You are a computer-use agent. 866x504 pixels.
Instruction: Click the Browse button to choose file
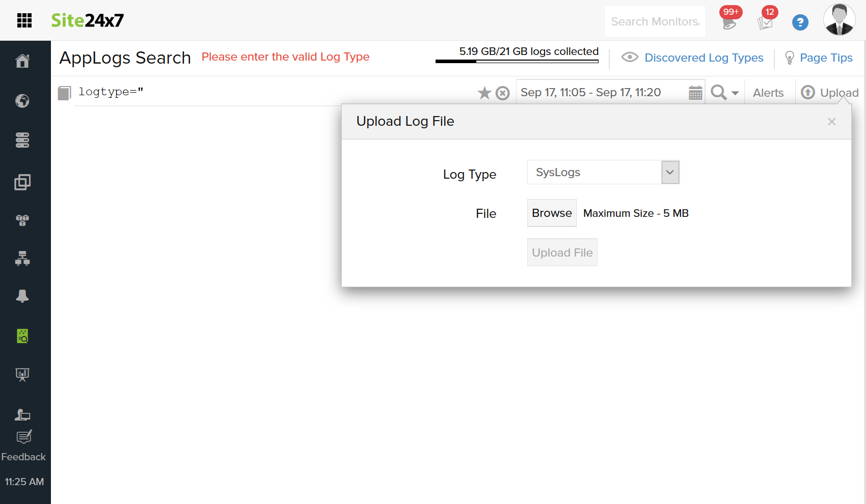pos(551,213)
